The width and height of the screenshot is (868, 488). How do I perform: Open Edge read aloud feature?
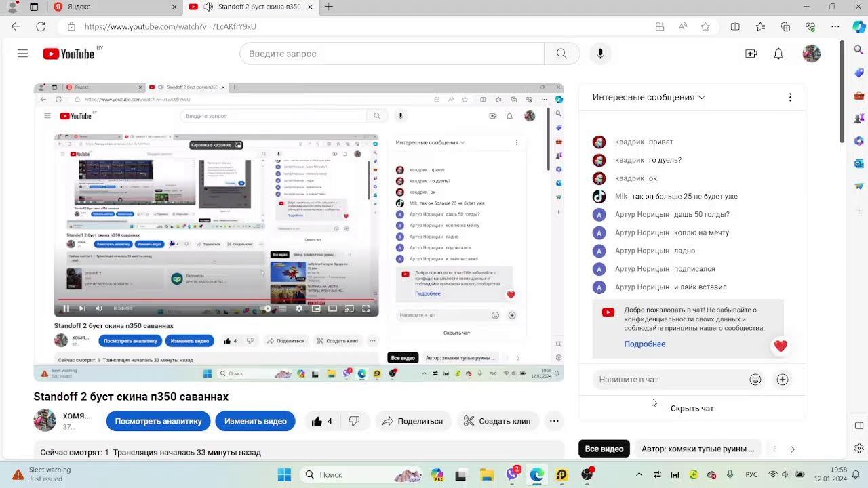coord(683,26)
